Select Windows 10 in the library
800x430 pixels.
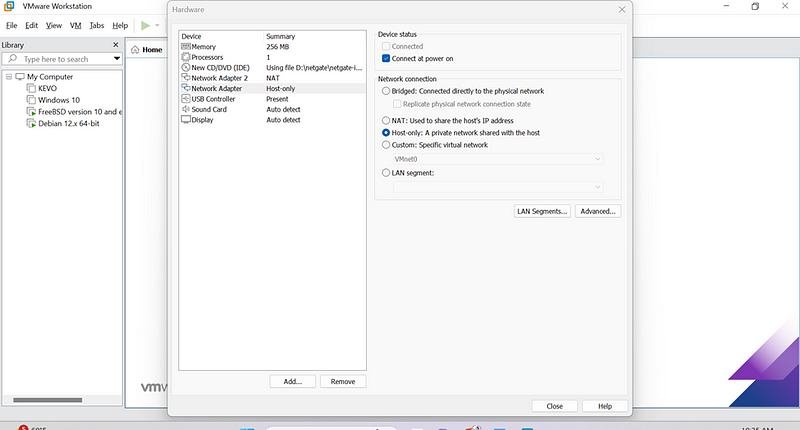59,100
